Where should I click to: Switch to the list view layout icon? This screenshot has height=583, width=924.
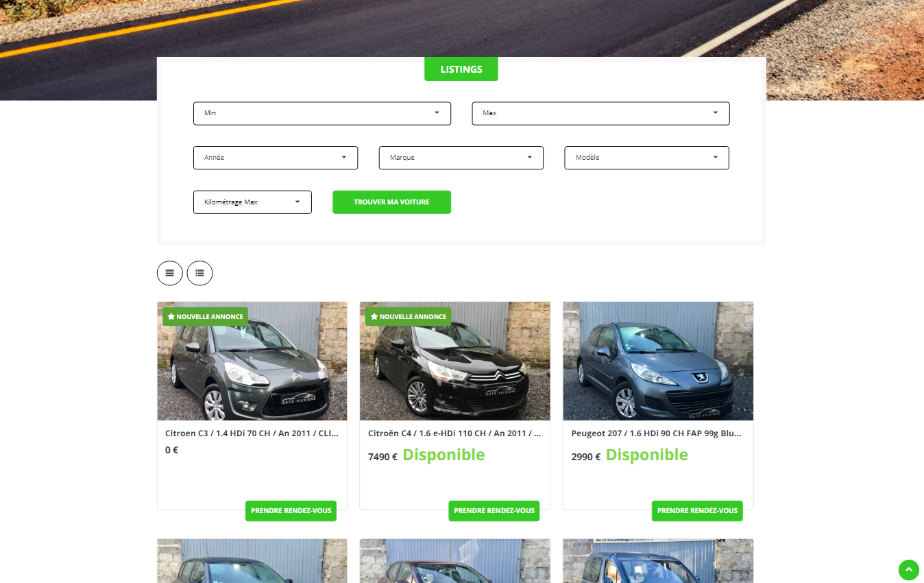point(199,273)
